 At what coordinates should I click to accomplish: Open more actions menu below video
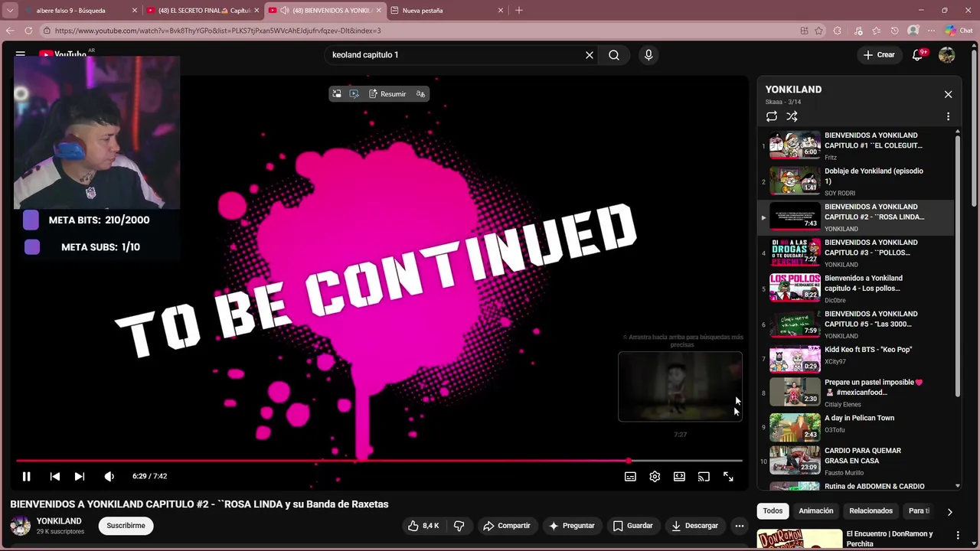739,526
